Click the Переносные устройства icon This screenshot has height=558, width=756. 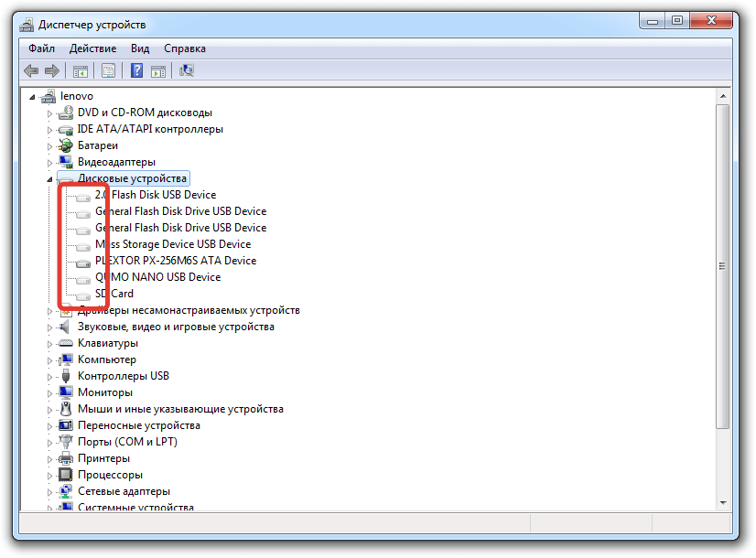(66, 425)
